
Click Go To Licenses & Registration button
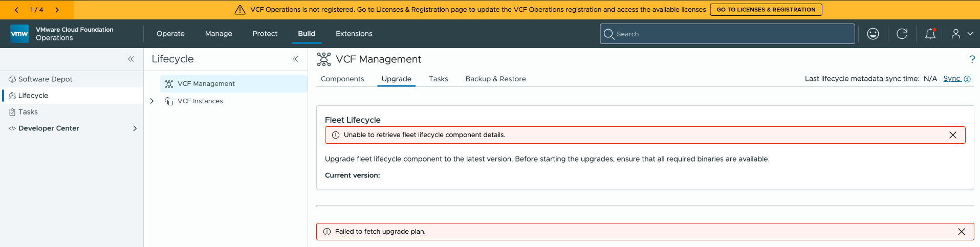point(766,10)
